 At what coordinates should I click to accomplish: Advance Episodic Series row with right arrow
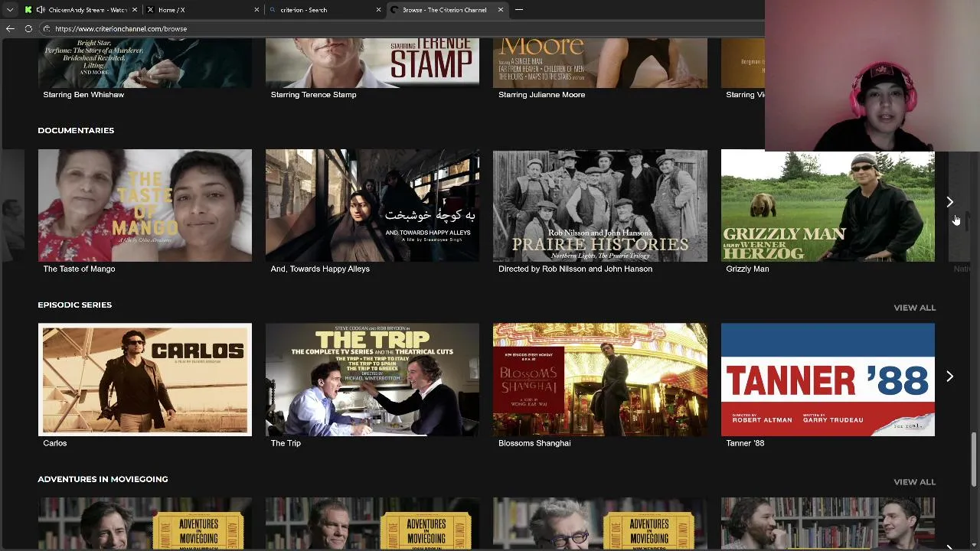[949, 377]
